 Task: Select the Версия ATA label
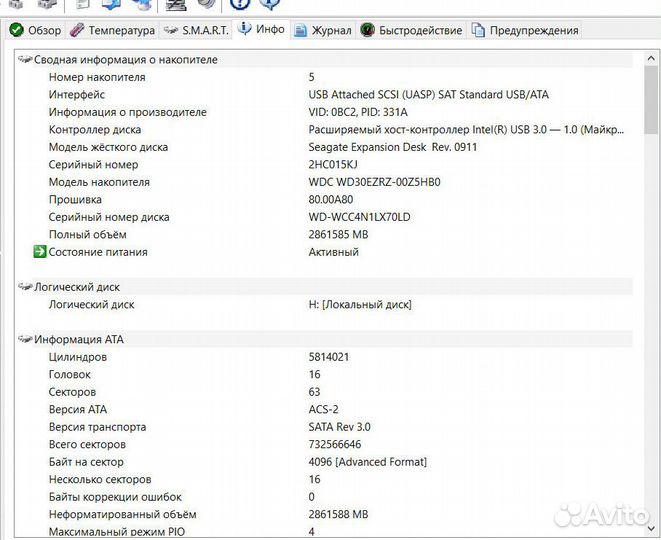[78, 410]
